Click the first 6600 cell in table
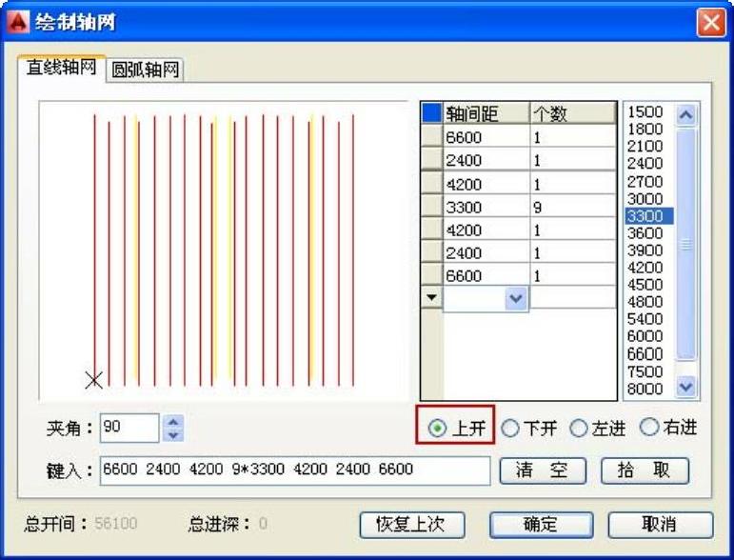734x560 pixels. (486, 137)
